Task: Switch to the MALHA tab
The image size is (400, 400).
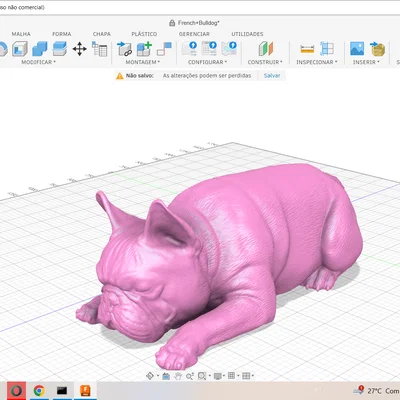Action: [21, 34]
